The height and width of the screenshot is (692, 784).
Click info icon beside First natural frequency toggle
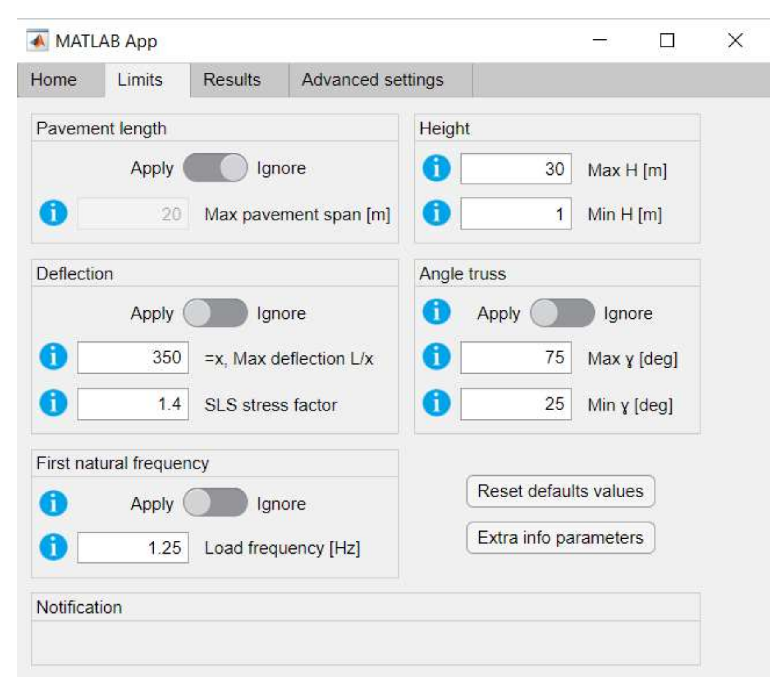[x=53, y=503]
